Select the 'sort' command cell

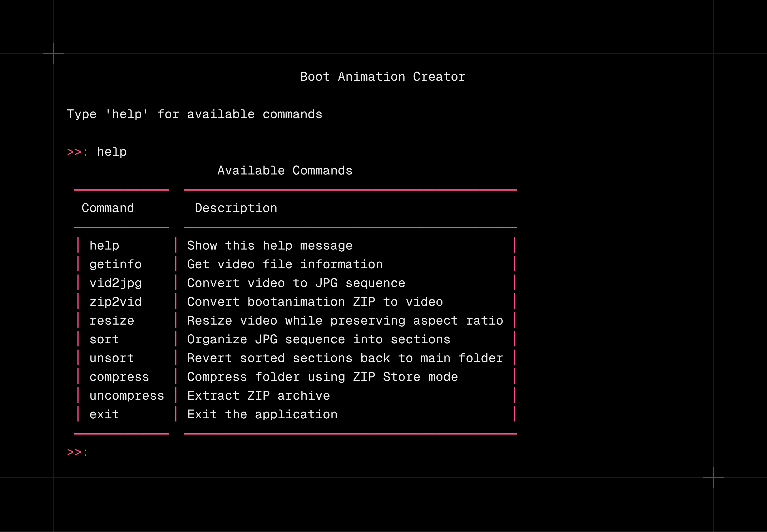click(x=104, y=339)
